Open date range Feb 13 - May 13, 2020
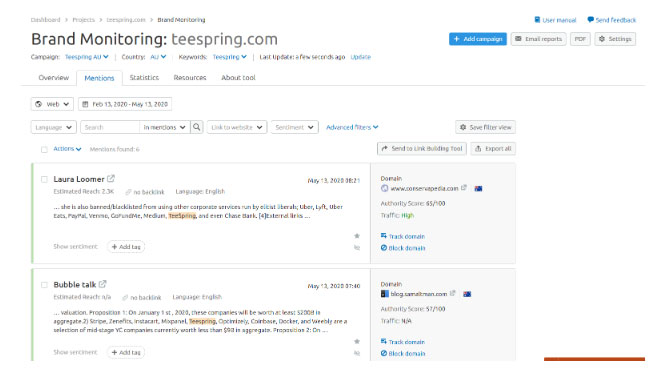Screen dimensions: 665x383 pyautogui.click(x=125, y=104)
